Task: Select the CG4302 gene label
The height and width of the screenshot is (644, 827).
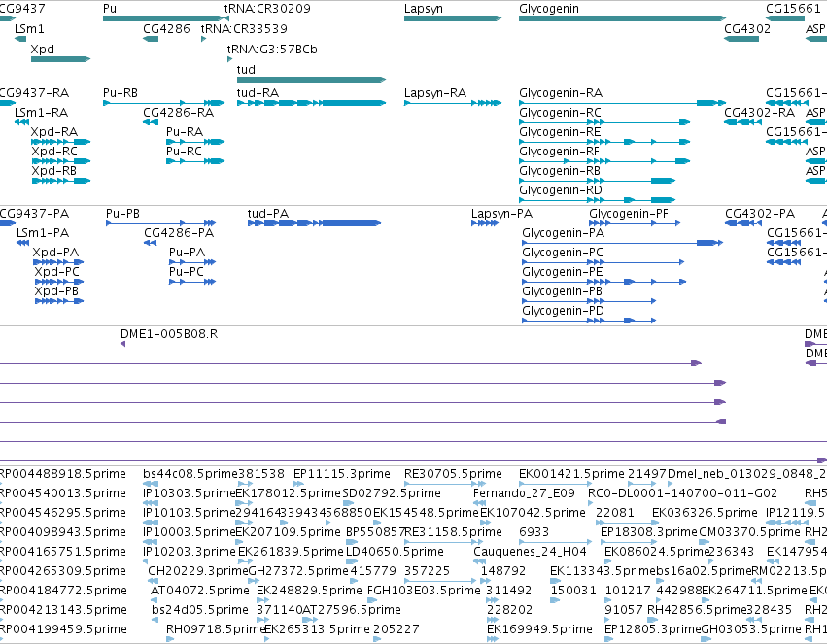Action: click(x=747, y=28)
